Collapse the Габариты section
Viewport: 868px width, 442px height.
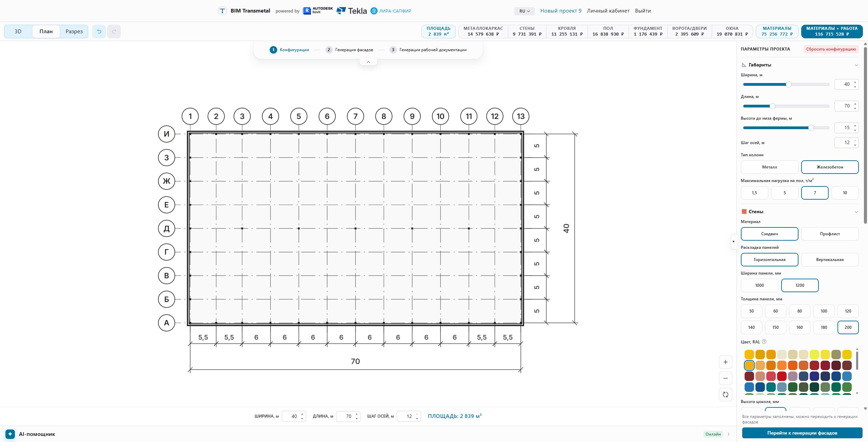[856, 65]
